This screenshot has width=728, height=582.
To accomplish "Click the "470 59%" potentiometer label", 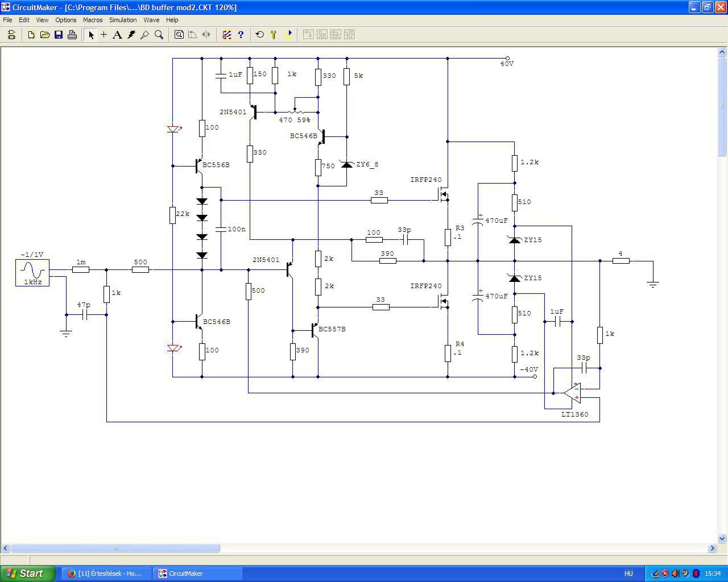I will click(x=295, y=120).
